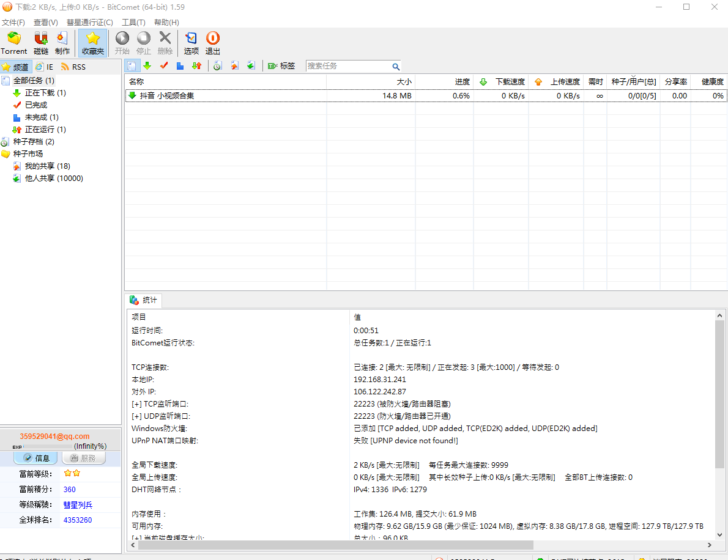728x560 pixels.
Task: Sort tasks by 种子/用户[总] column
Action: tap(633, 82)
